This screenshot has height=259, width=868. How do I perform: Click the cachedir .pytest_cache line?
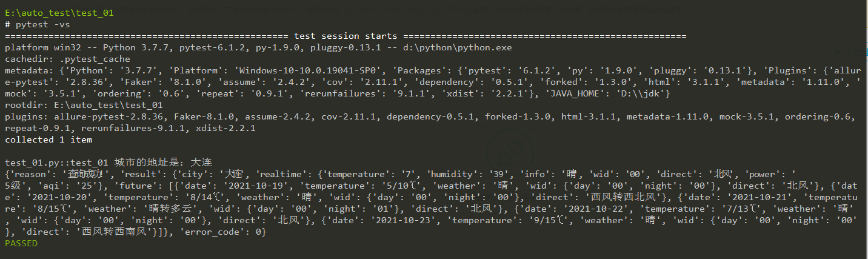point(67,59)
